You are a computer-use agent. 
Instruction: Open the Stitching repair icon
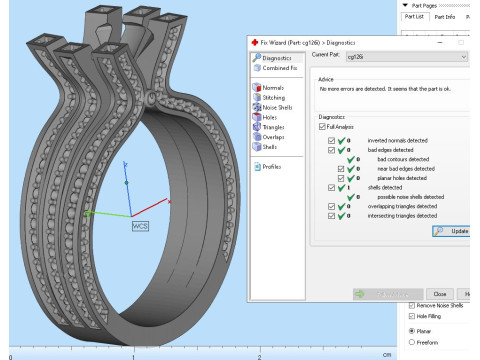tap(257, 97)
